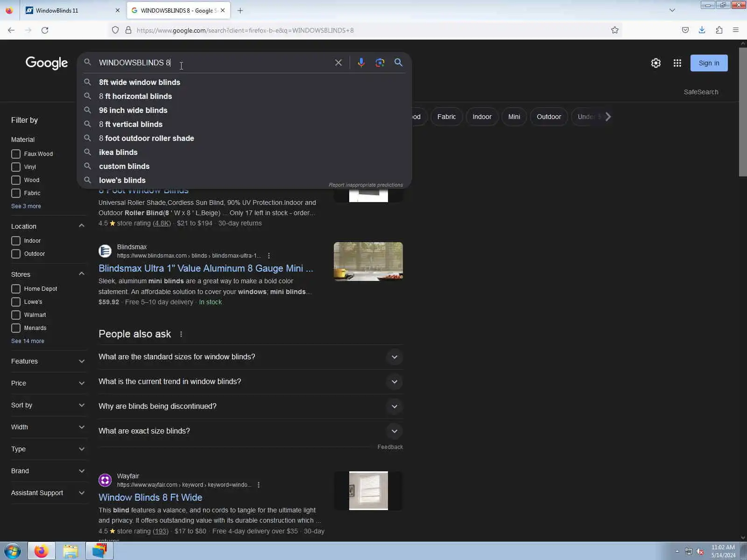The height and width of the screenshot is (560, 747).
Task: List all open tabs
Action: point(672,10)
